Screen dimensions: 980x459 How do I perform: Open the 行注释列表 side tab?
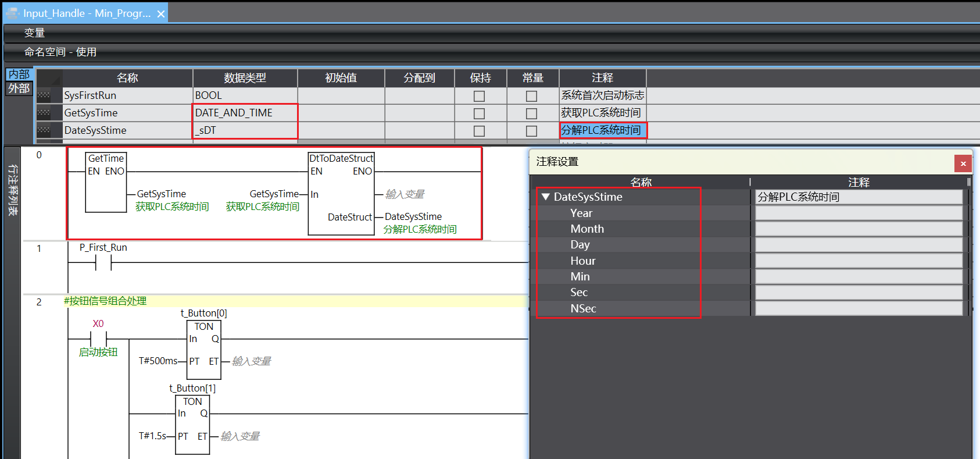(12, 190)
